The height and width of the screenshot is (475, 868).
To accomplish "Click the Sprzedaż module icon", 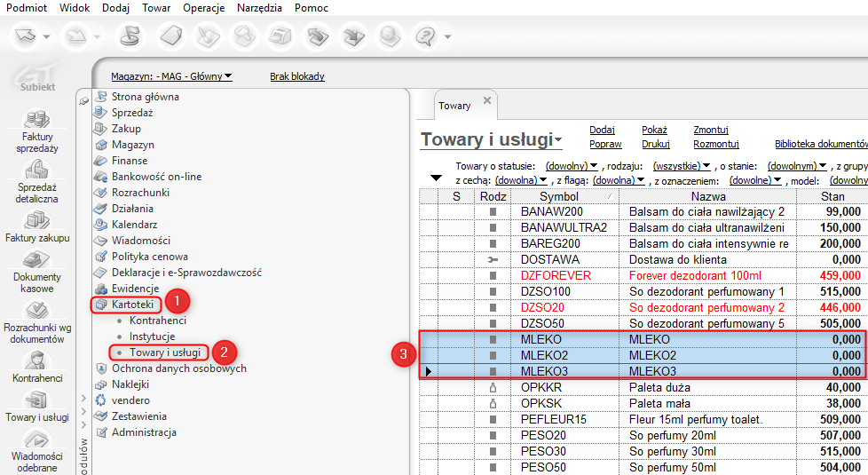I will click(x=100, y=113).
